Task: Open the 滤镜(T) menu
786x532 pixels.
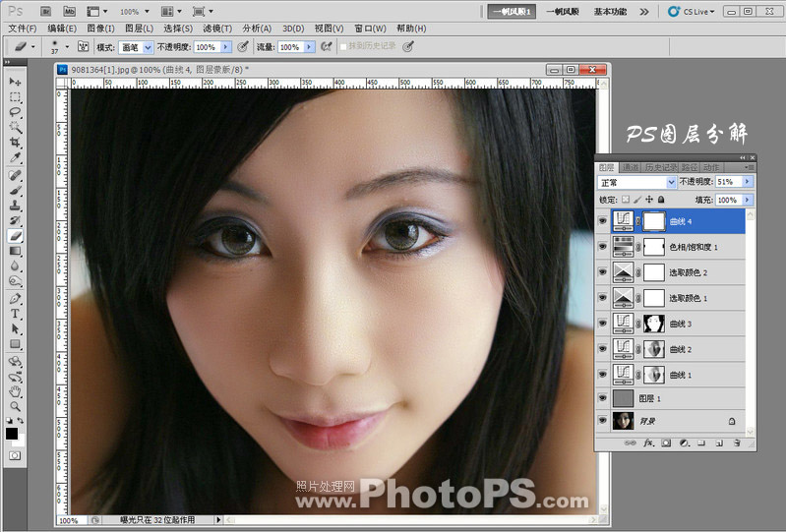Action: [217, 29]
